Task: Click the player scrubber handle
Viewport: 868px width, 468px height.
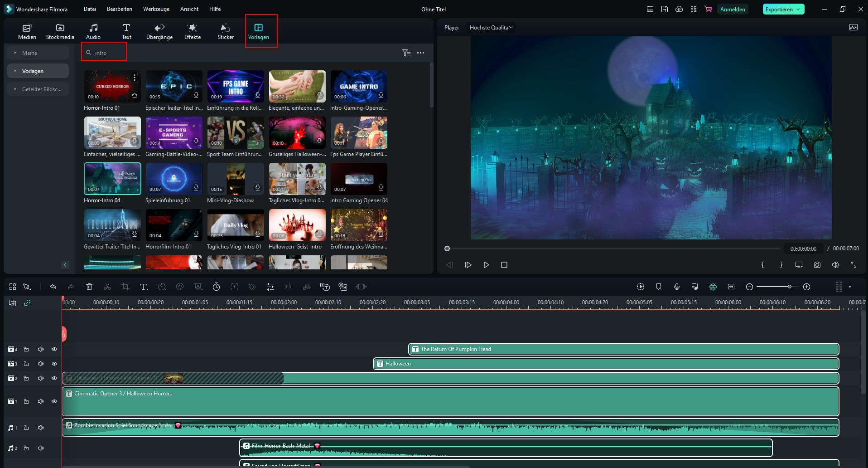Action: 447,249
